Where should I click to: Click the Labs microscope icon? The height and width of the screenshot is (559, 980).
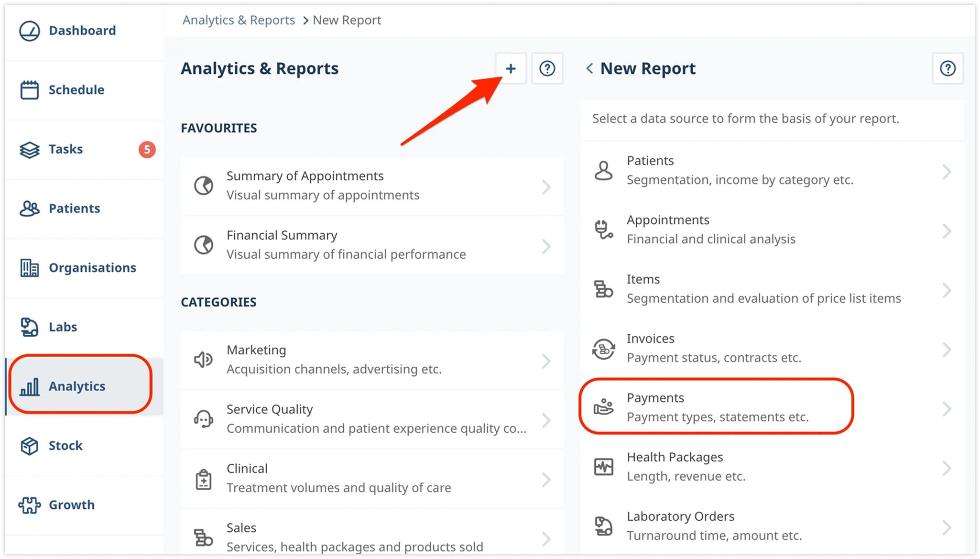pyautogui.click(x=29, y=327)
